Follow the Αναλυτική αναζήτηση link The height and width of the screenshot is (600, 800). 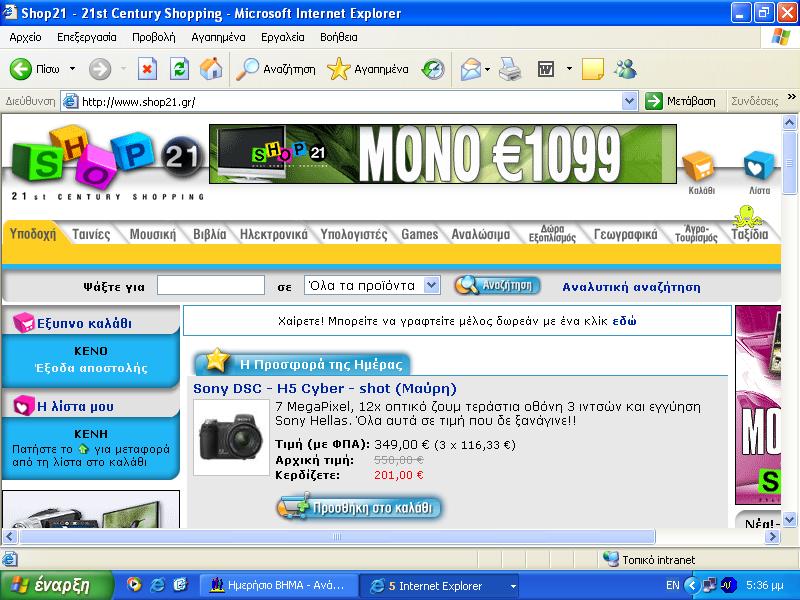coord(631,287)
